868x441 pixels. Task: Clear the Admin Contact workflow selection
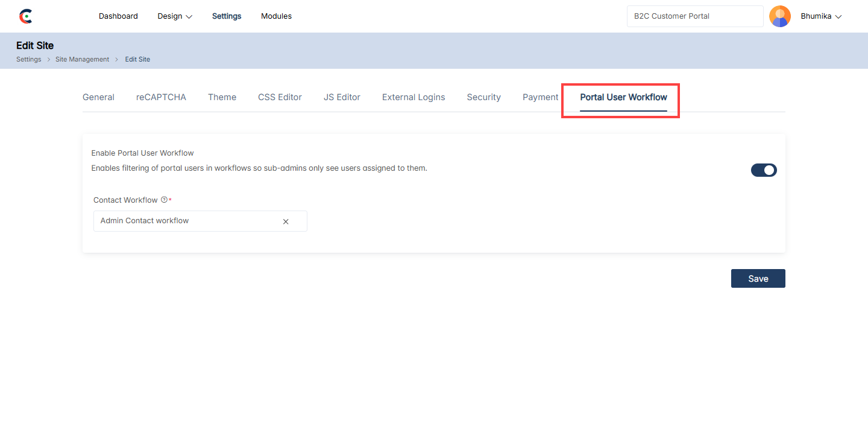[286, 221]
